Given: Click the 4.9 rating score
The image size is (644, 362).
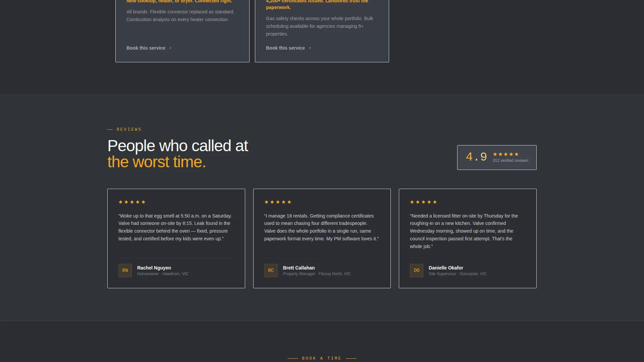Looking at the screenshot, I should coord(476,157).
